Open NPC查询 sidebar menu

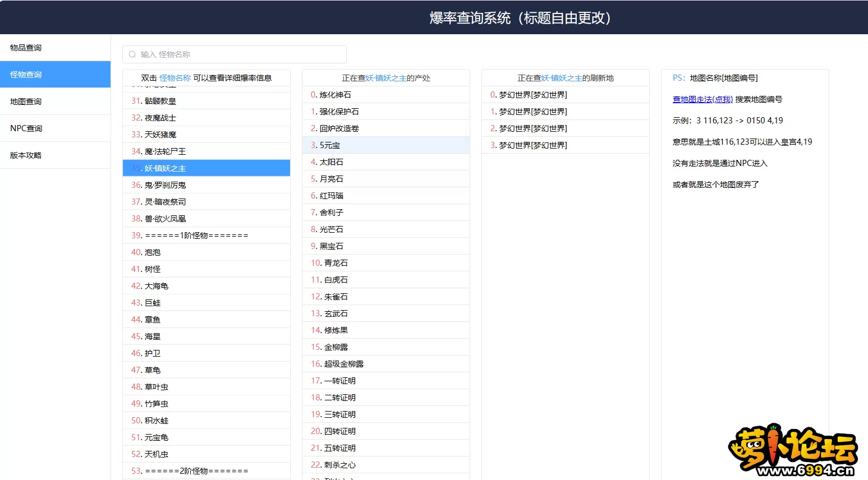[55, 128]
